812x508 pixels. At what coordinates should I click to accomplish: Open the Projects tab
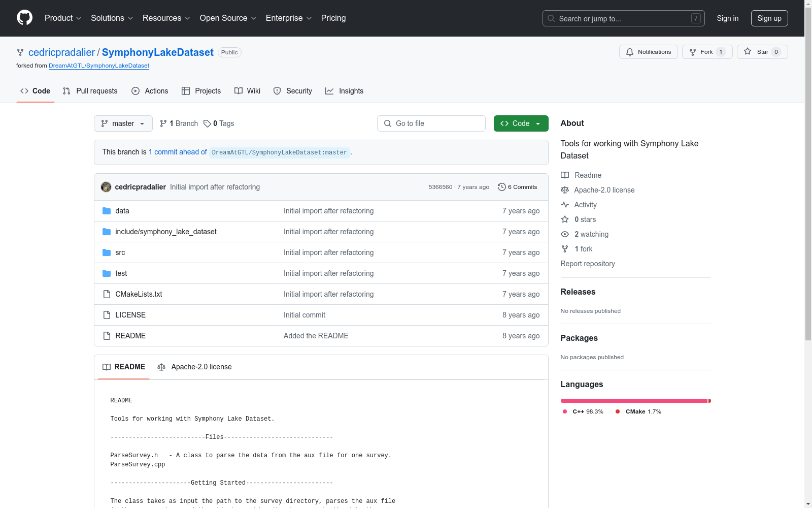pyautogui.click(x=201, y=91)
